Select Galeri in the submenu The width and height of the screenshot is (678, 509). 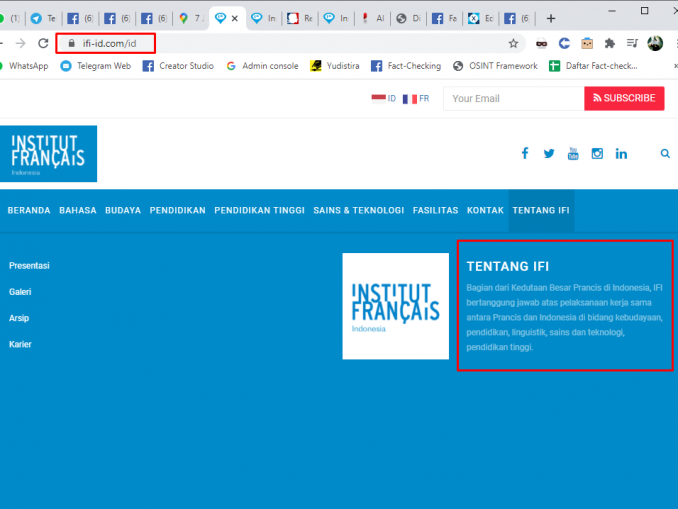coord(20,292)
